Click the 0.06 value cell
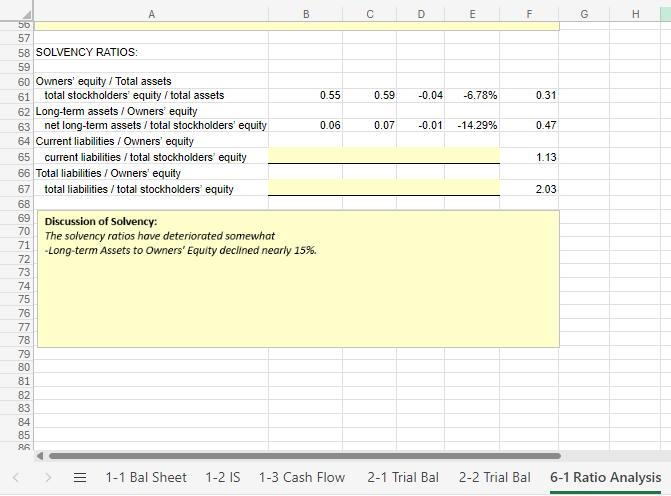This screenshot has height=496, width=671. click(306, 125)
